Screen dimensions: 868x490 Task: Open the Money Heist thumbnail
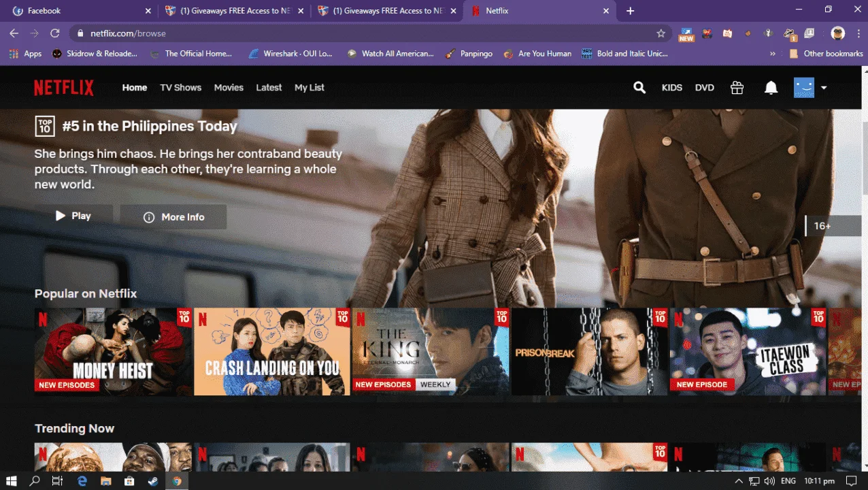(113, 352)
